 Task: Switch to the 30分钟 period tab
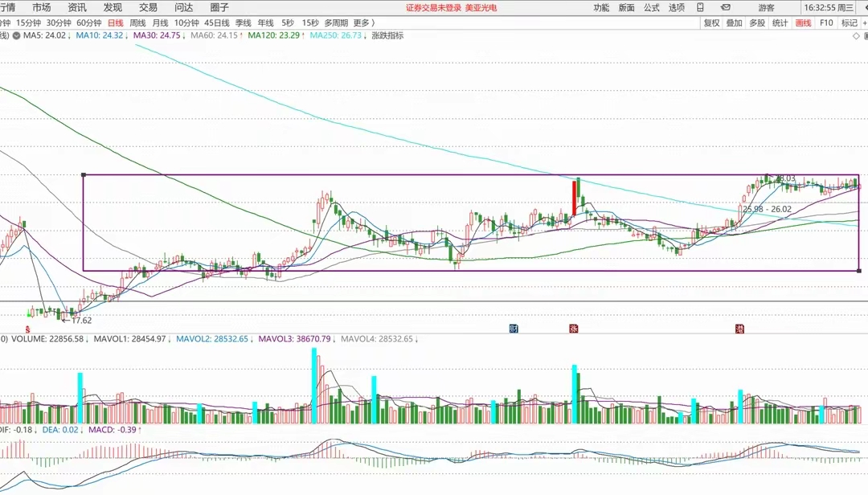coord(59,22)
